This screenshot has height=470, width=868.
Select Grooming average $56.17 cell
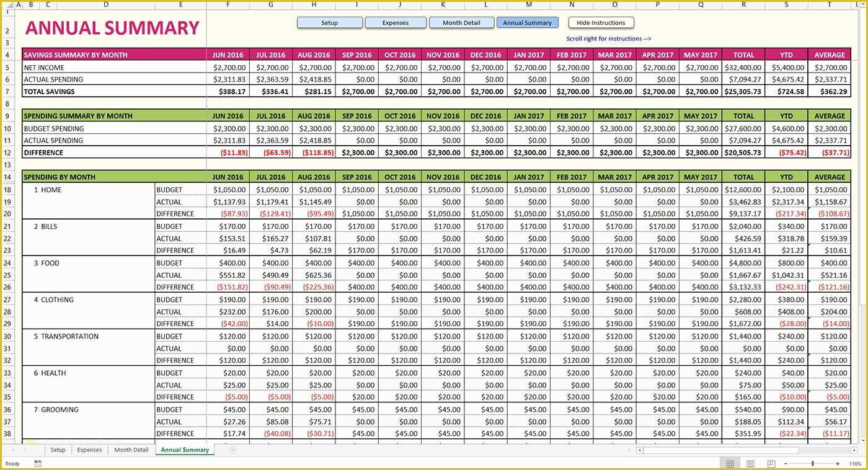829,422
